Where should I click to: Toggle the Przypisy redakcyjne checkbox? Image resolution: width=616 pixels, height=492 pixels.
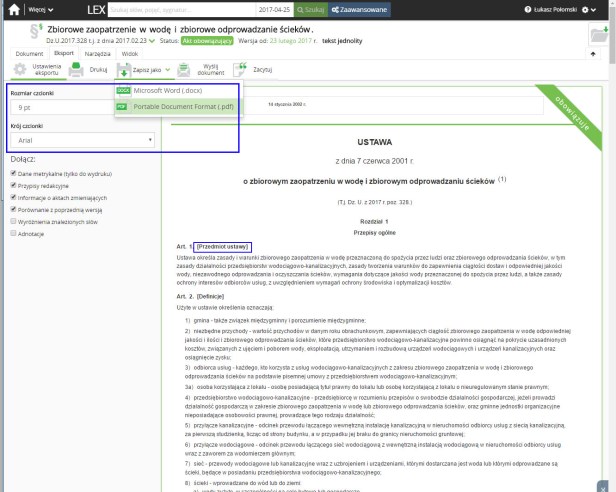(12, 184)
